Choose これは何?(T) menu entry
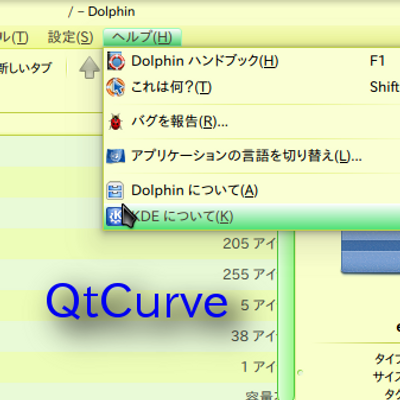 [252, 87]
